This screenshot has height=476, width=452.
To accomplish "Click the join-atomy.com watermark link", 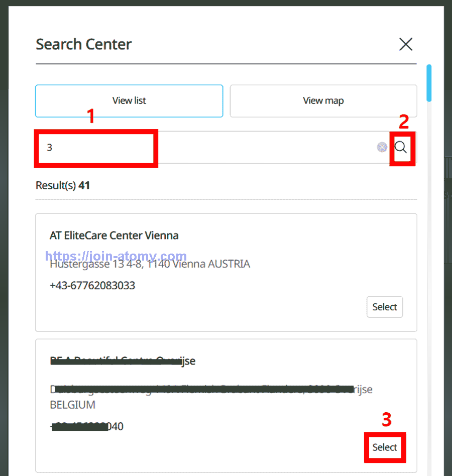I will coord(116,257).
